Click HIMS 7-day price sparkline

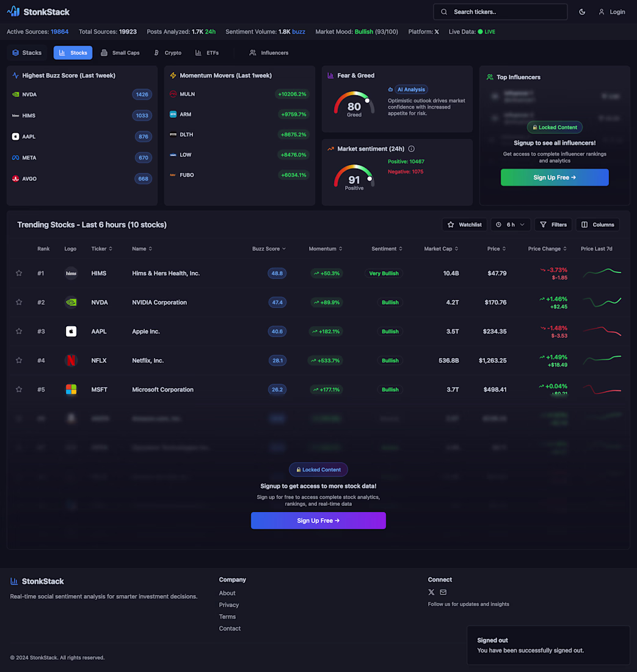click(x=602, y=272)
